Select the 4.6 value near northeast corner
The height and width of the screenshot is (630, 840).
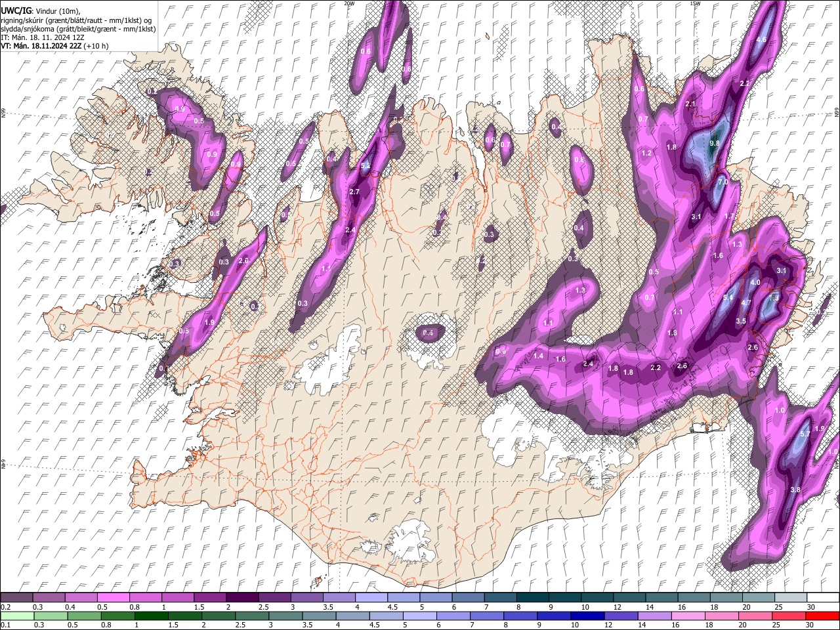click(x=762, y=40)
